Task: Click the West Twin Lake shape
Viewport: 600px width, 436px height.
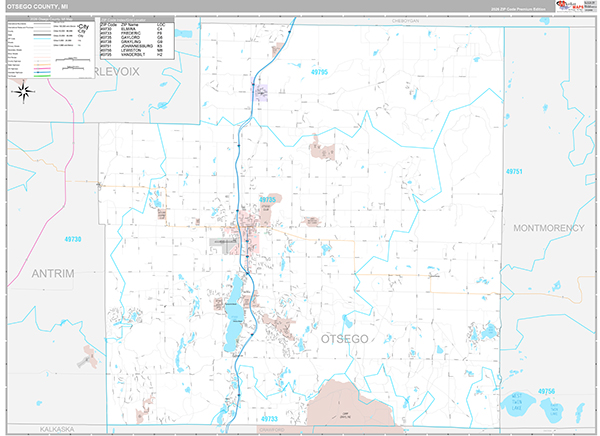Action: [517, 404]
